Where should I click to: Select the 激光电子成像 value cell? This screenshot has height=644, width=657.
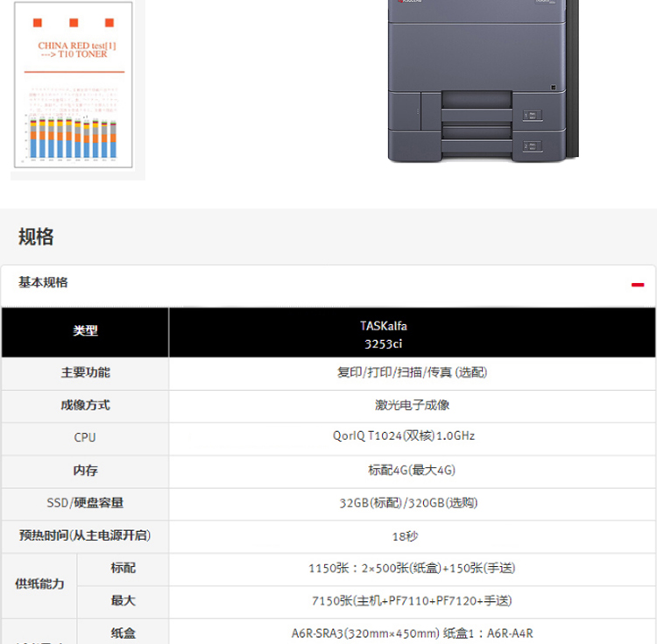[411, 405]
